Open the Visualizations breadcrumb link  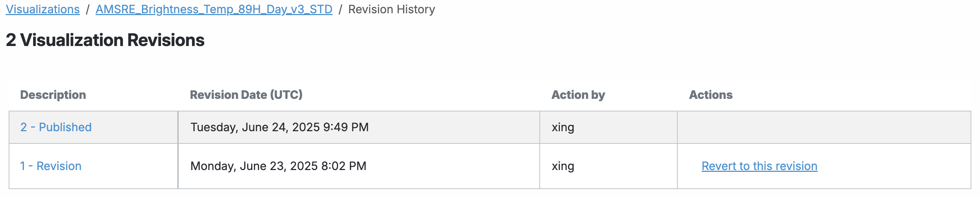43,9
